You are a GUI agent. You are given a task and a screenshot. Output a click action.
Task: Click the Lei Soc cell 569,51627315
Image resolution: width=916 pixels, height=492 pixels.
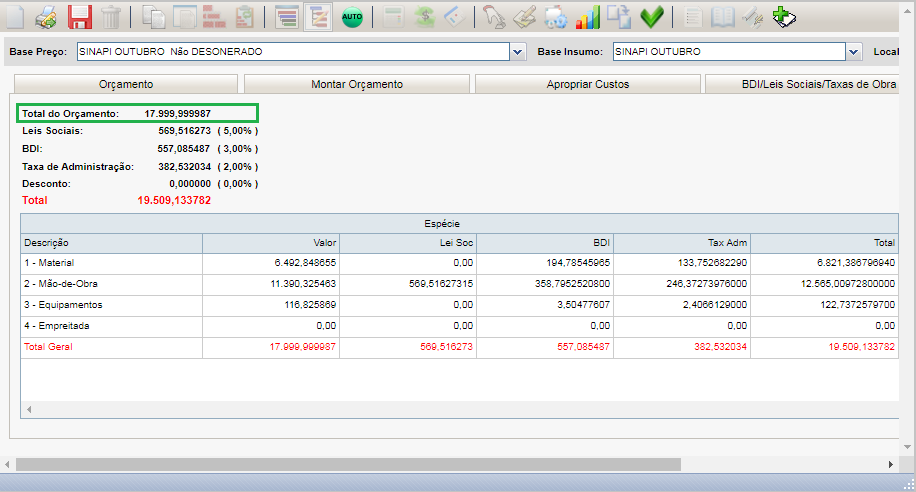[441, 284]
